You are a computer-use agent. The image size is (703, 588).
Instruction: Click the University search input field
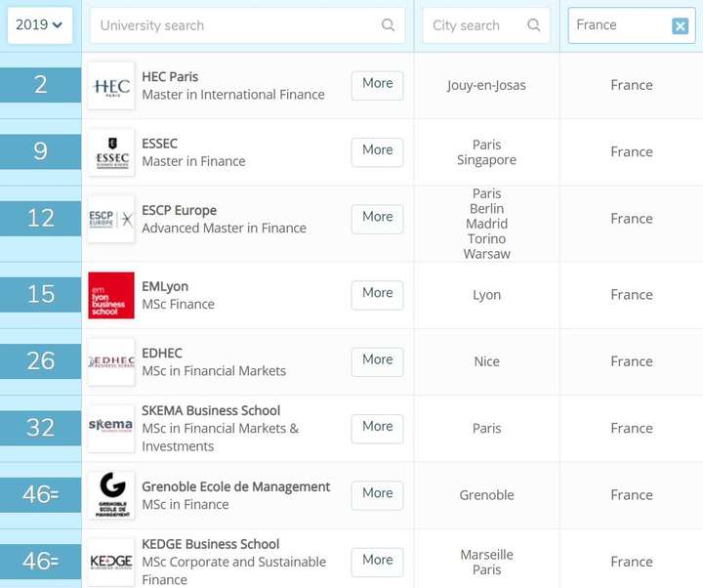247,25
